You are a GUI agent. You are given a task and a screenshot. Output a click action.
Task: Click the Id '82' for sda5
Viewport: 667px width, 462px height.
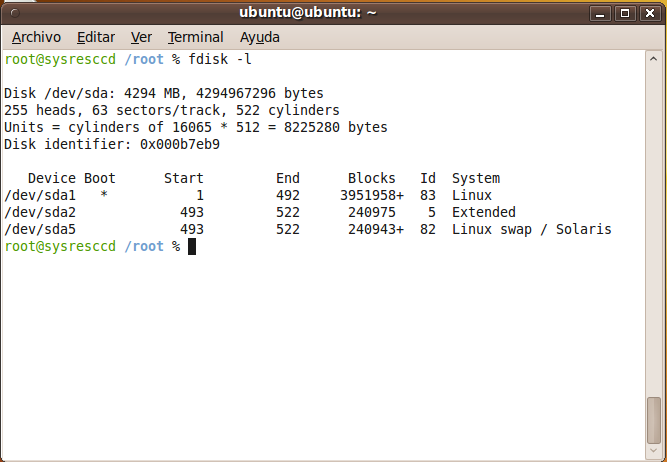[428, 229]
